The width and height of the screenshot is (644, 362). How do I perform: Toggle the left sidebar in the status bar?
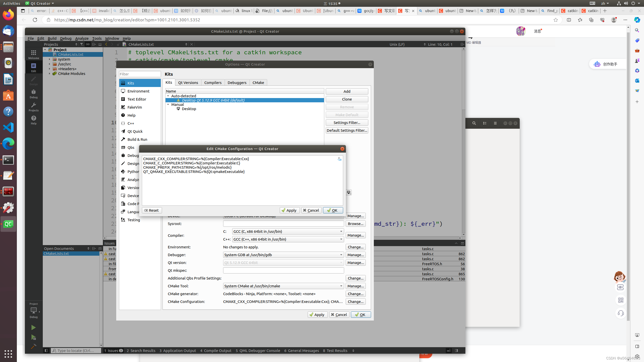(x=46, y=350)
